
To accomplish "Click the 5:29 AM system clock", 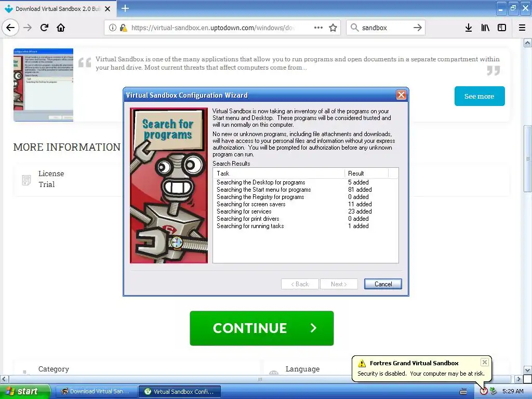I will [513, 391].
